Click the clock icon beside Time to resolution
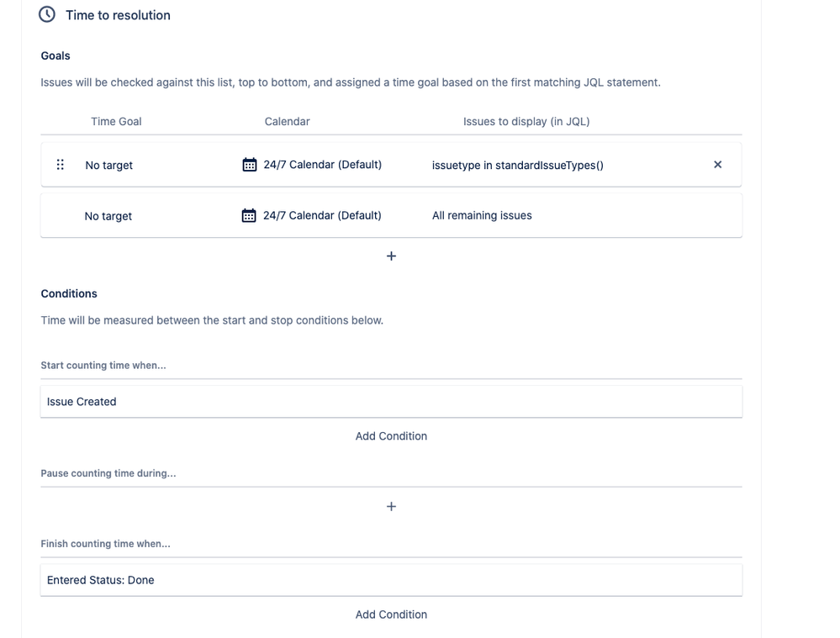The height and width of the screenshot is (638, 840). click(47, 14)
